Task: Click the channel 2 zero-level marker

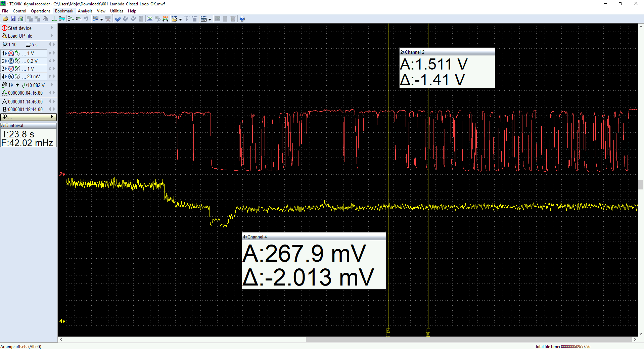Action: [62, 174]
